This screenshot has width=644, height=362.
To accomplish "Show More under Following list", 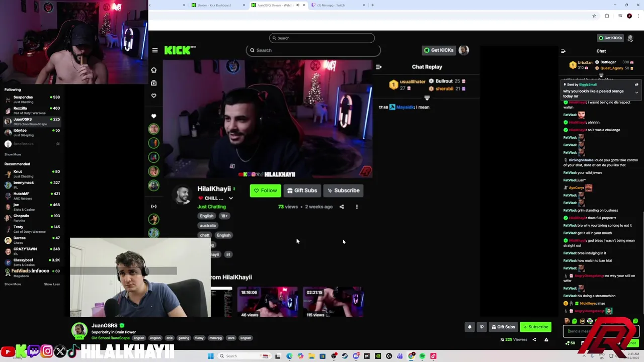I will [13, 154].
